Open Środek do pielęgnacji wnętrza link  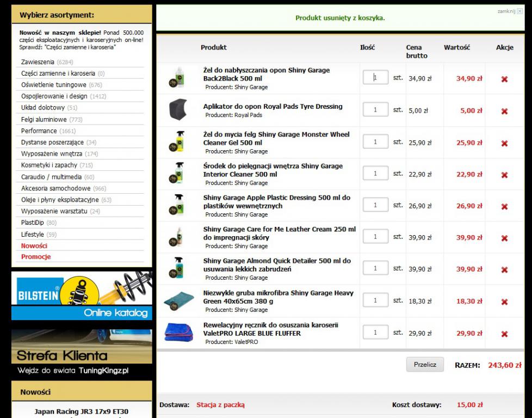pos(273,170)
